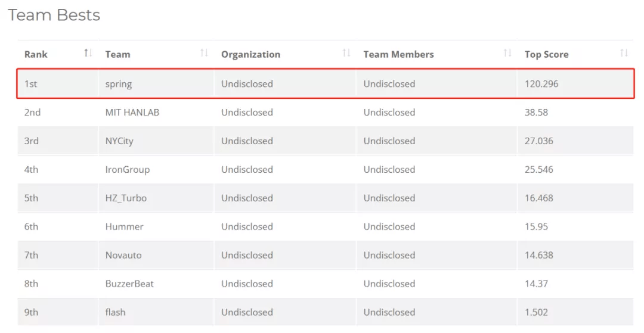Sort table by Team column arrows

tap(204, 54)
